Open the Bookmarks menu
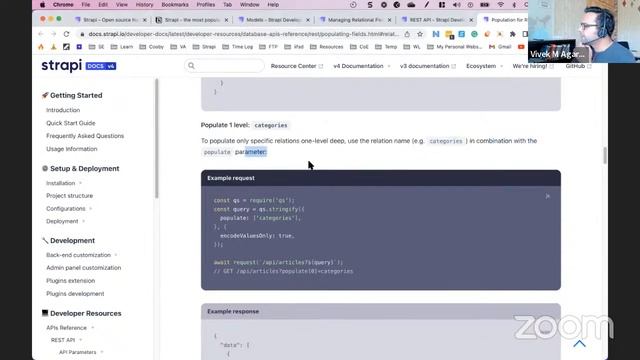 point(175,5)
